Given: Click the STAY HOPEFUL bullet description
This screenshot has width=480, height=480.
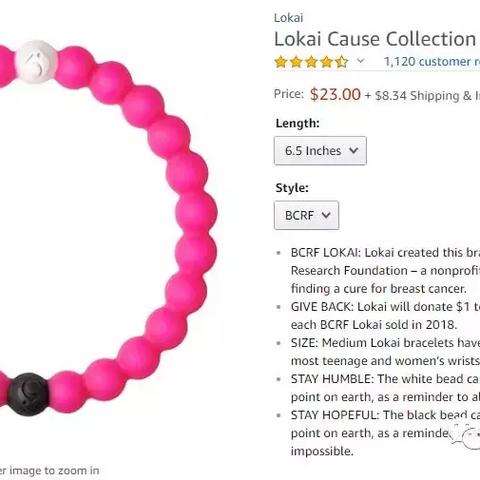Looking at the screenshot, I should (385, 433).
